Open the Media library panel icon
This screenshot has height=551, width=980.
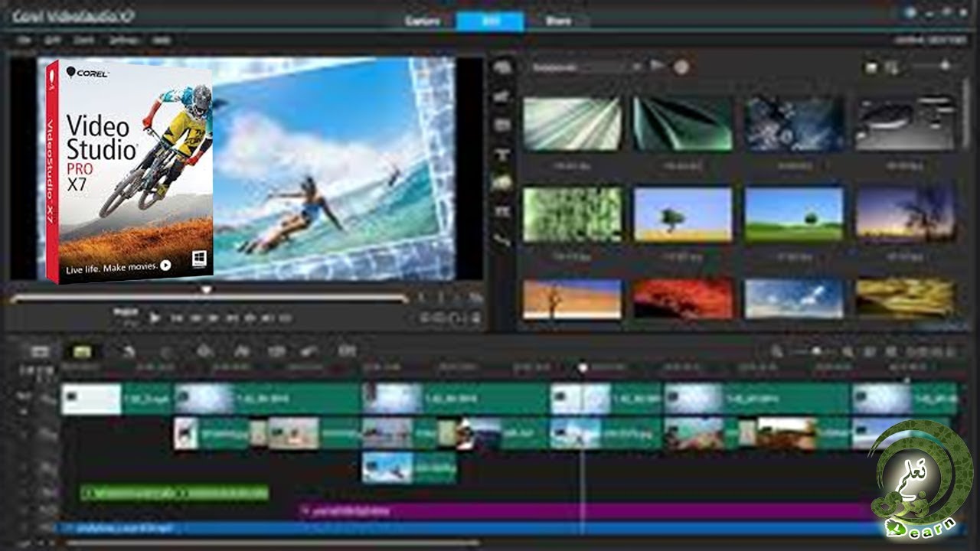click(503, 67)
